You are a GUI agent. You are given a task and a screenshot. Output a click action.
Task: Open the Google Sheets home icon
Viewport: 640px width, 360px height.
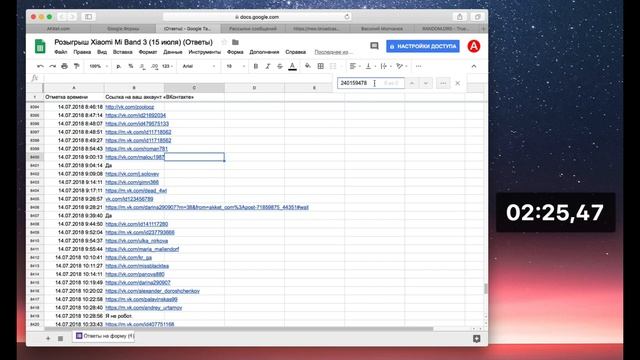pyautogui.click(x=40, y=47)
